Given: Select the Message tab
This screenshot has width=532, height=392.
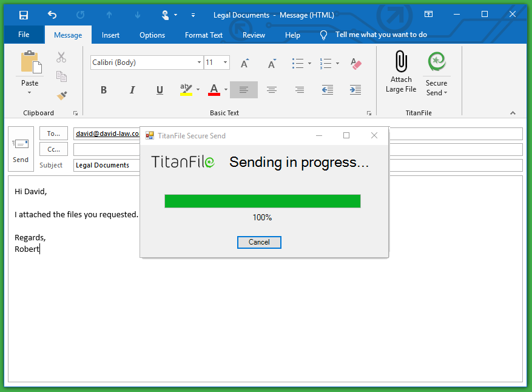Looking at the screenshot, I should [x=68, y=35].
